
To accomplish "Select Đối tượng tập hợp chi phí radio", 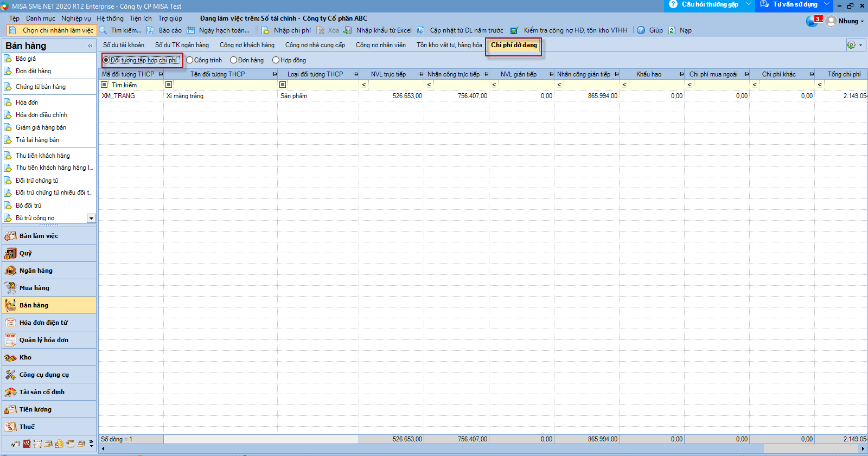I will [106, 60].
